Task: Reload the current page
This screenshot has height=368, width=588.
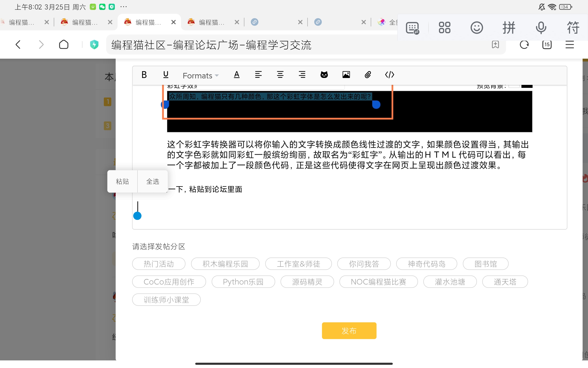Action: pos(524,45)
